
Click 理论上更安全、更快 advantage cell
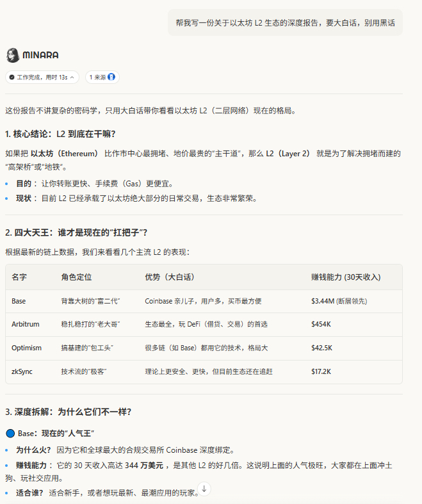[x=209, y=371]
